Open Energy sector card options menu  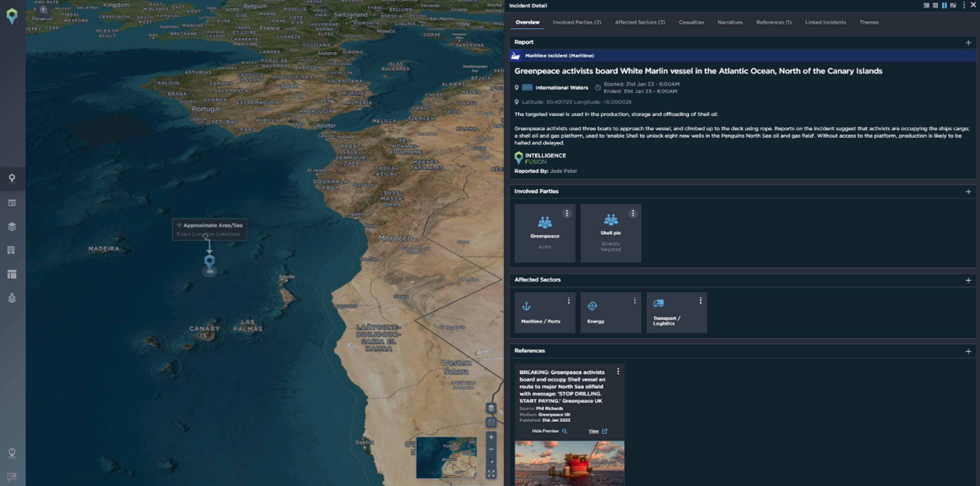[x=635, y=301]
